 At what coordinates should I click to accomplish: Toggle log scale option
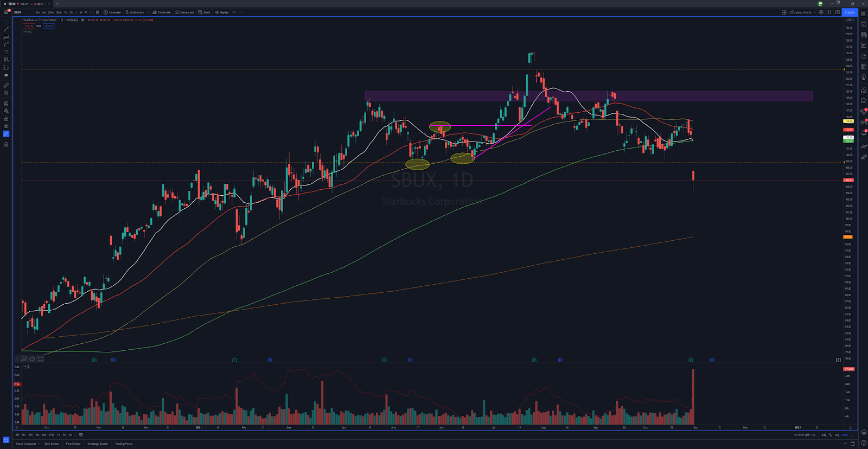[x=837, y=435]
